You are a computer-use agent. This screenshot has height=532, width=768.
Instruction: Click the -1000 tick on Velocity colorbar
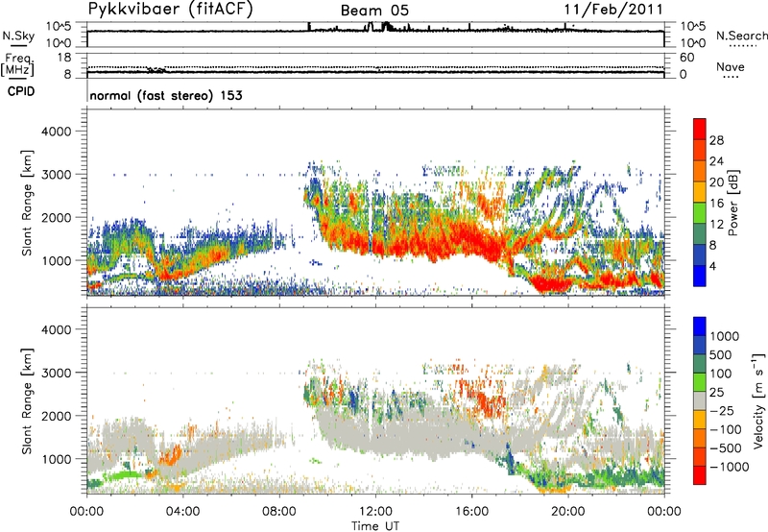(730, 467)
